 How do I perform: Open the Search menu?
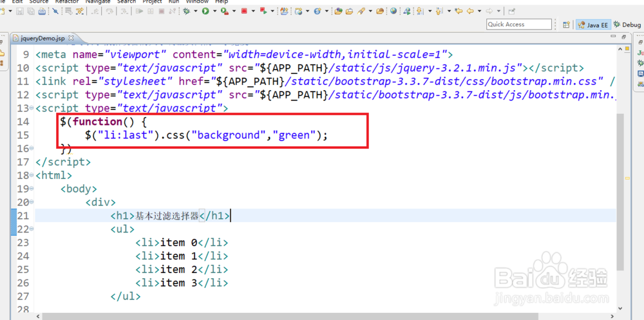[126, 2]
